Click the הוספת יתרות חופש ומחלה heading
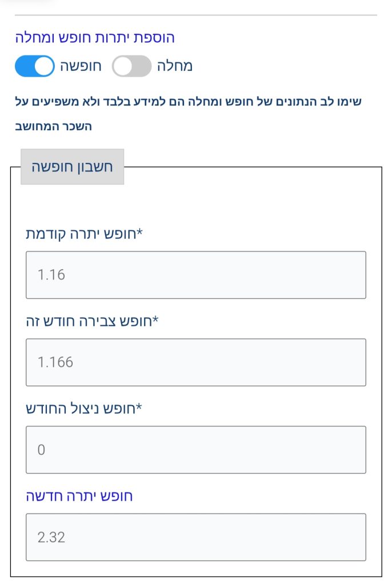Image resolution: width=392 pixels, height=585 pixels. (x=95, y=38)
